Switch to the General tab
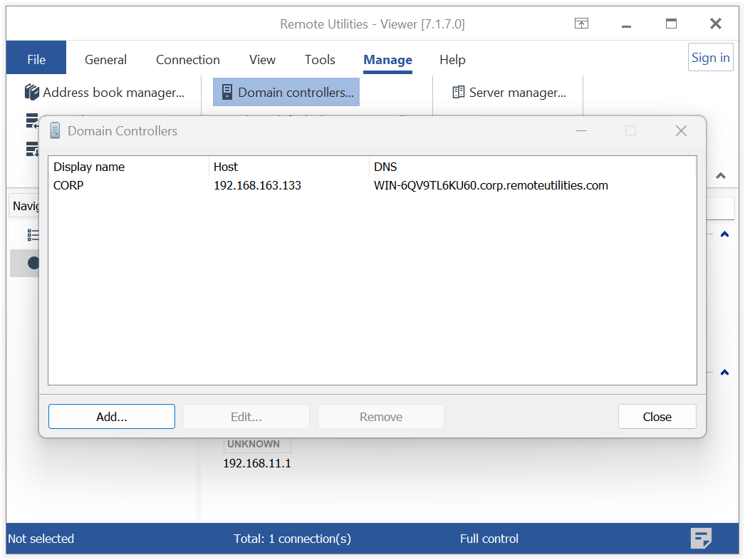 click(x=105, y=60)
